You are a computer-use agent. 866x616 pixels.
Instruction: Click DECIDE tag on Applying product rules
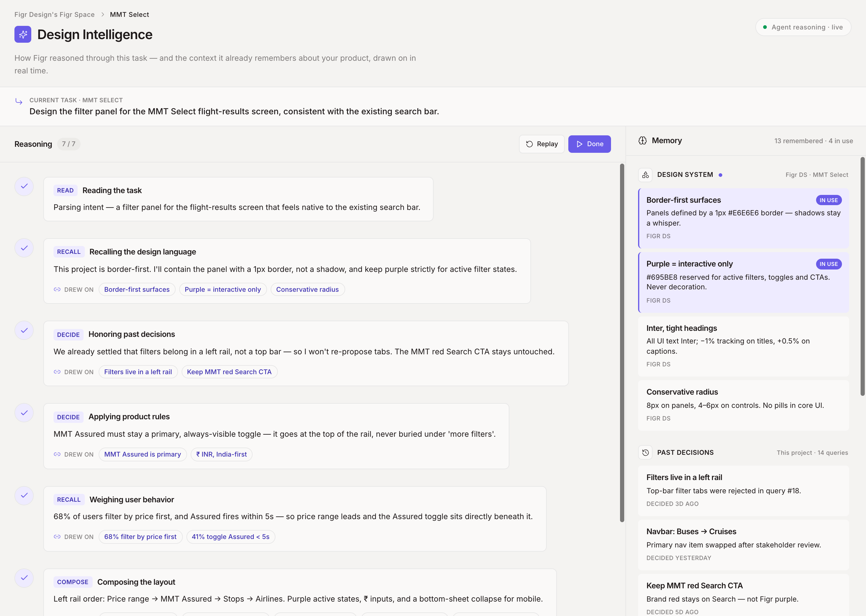coord(68,417)
